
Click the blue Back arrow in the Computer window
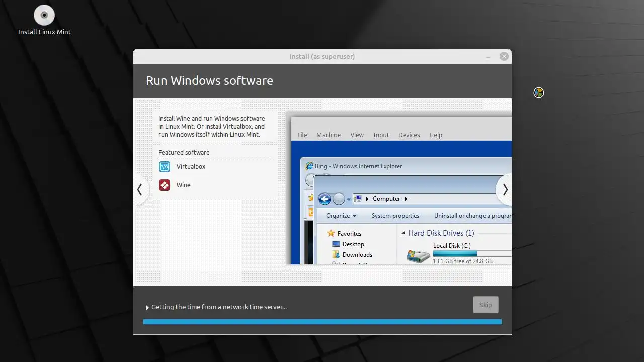[x=325, y=199]
